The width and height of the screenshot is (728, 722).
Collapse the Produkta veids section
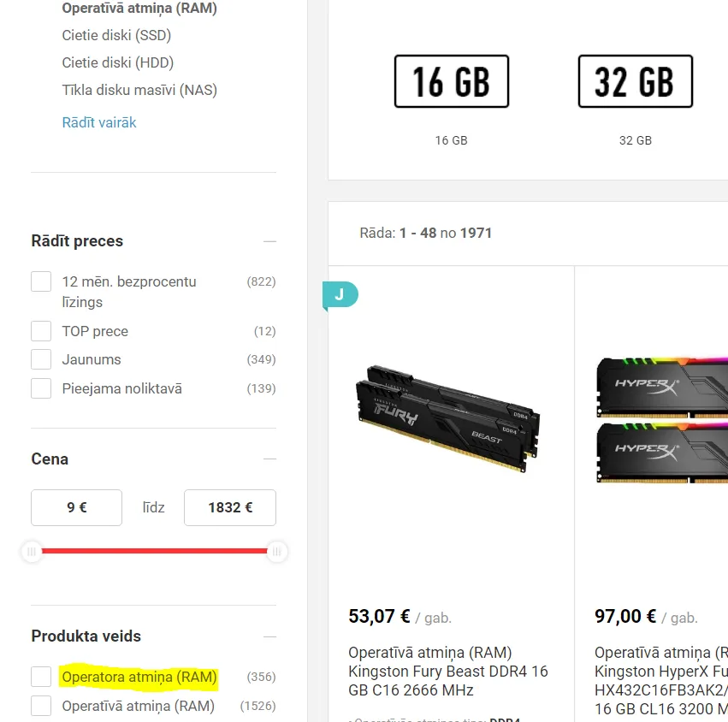(269, 636)
